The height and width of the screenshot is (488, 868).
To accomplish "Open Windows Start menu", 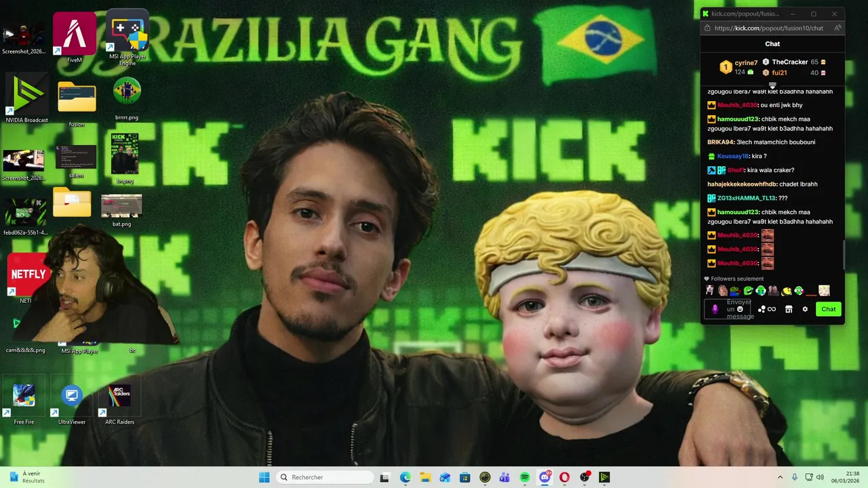I will pyautogui.click(x=264, y=477).
